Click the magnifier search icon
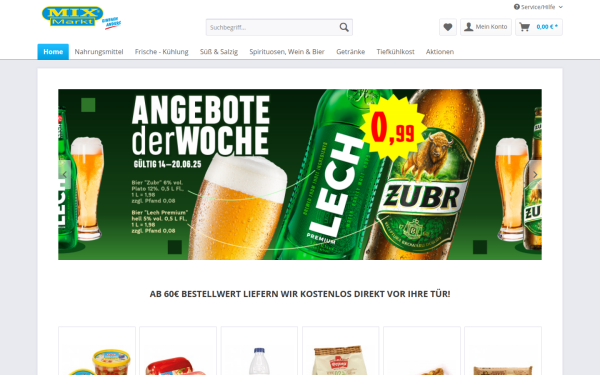Image resolution: width=600 pixels, height=375 pixels. click(344, 27)
